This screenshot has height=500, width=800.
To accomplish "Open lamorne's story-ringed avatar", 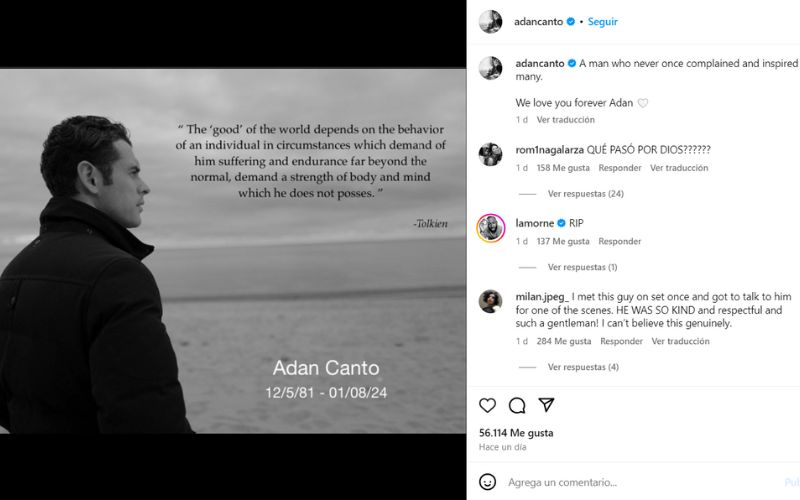I will coord(490,228).
